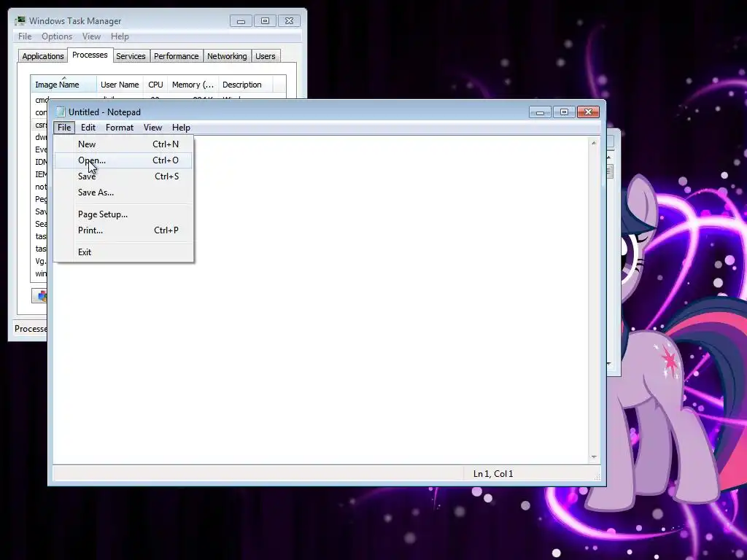This screenshot has width=747, height=560.
Task: Sort processes by Memory column
Action: (193, 85)
